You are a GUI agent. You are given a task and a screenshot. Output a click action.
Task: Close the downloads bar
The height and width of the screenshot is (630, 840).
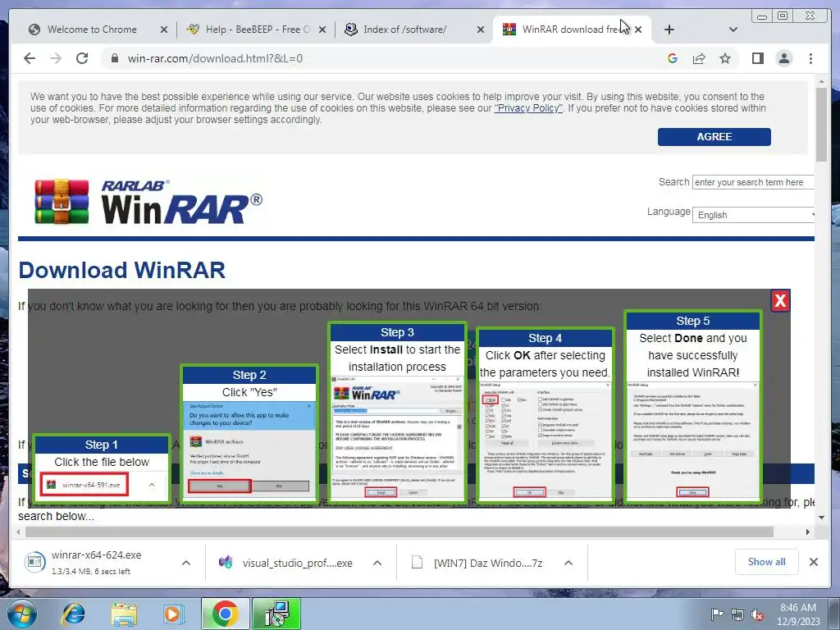[813, 562]
